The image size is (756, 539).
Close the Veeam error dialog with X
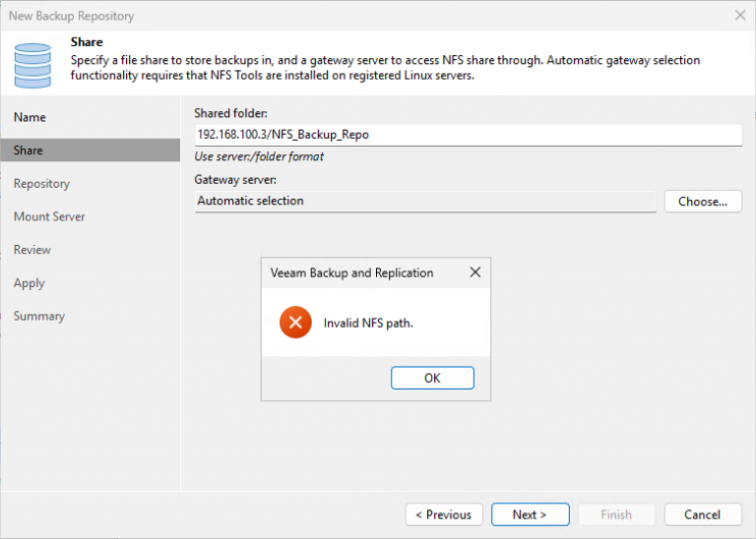pos(475,272)
